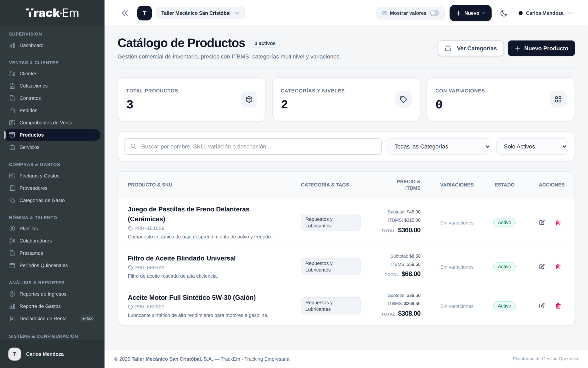Viewport: 588px width, 368px height.
Task: Focus the product search input field
Action: [253, 147]
